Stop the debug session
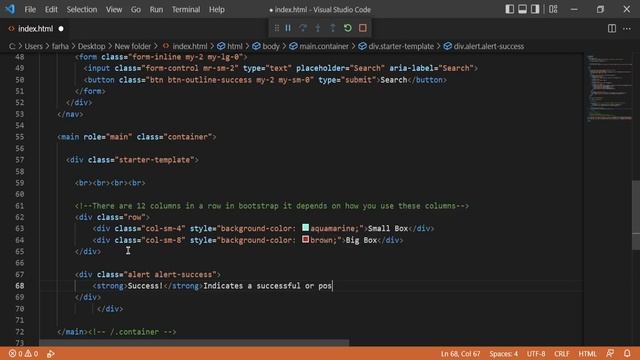Viewport: 640px width, 360px height. pyautogui.click(x=362, y=28)
